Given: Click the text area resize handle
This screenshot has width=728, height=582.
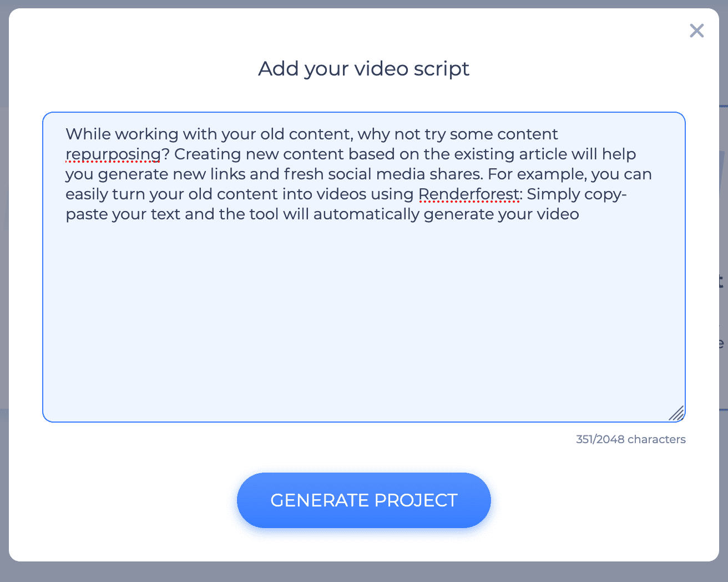Looking at the screenshot, I should click(676, 413).
